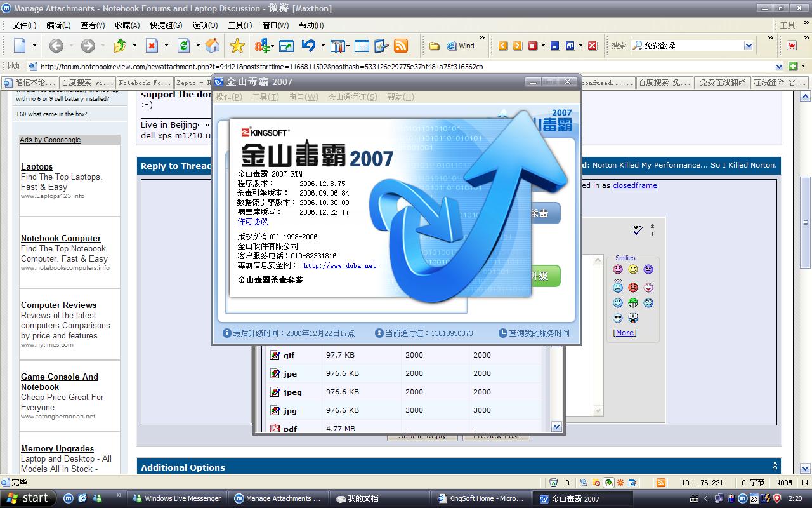Image resolution: width=812 pixels, height=508 pixels.
Task: Open 操作(P) menu in 金山毒霸 window
Action: pos(229,97)
